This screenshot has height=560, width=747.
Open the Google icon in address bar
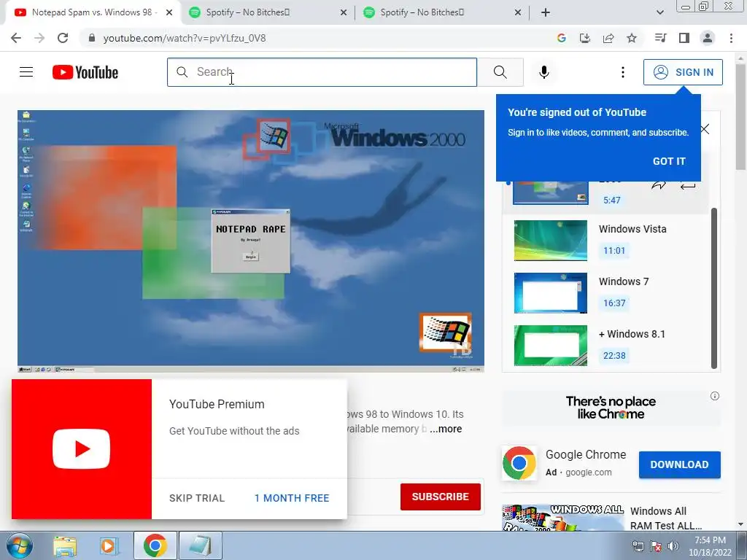[x=562, y=38]
